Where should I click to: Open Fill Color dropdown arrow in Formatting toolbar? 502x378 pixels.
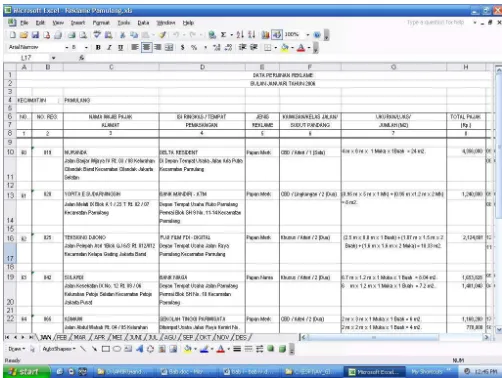292,48
